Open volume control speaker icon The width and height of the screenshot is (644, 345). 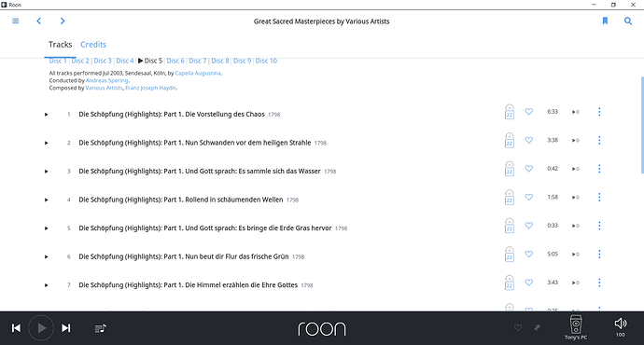[620, 324]
